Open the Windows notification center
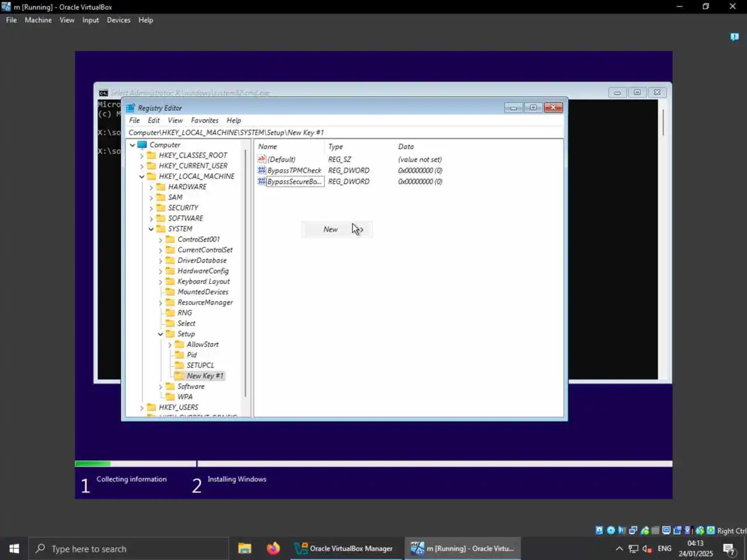 tap(728, 548)
